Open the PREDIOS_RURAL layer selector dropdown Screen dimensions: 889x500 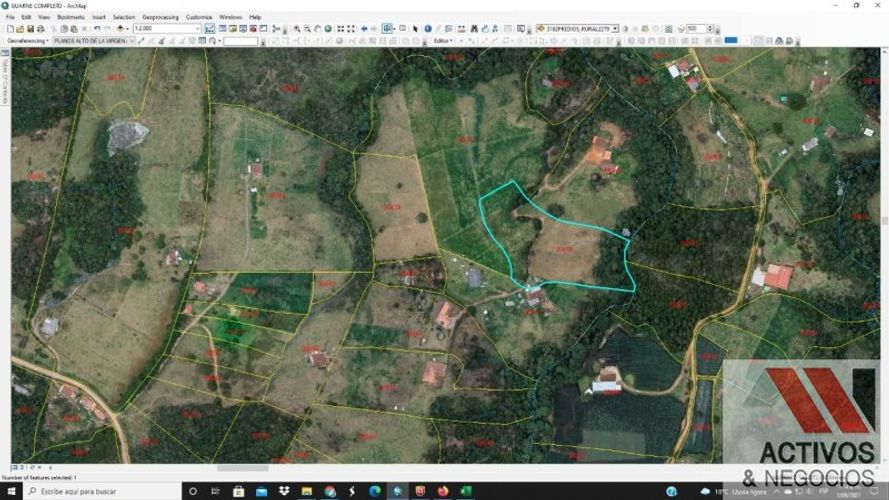pyautogui.click(x=615, y=28)
